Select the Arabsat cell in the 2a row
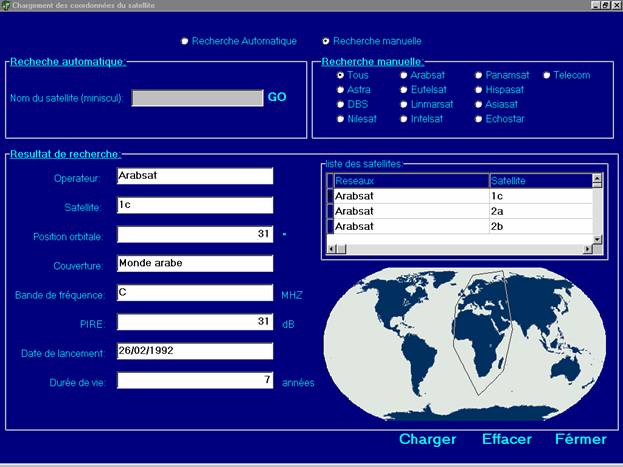 pos(411,211)
